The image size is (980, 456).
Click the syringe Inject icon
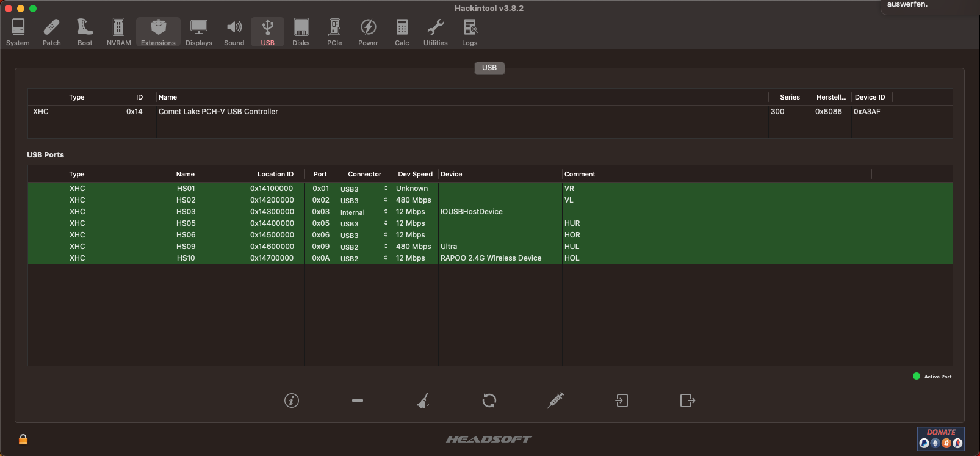(x=555, y=400)
